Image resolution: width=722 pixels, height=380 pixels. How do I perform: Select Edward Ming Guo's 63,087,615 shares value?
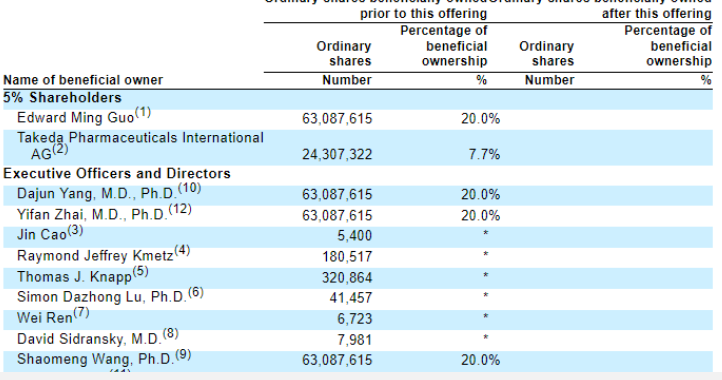click(337, 119)
